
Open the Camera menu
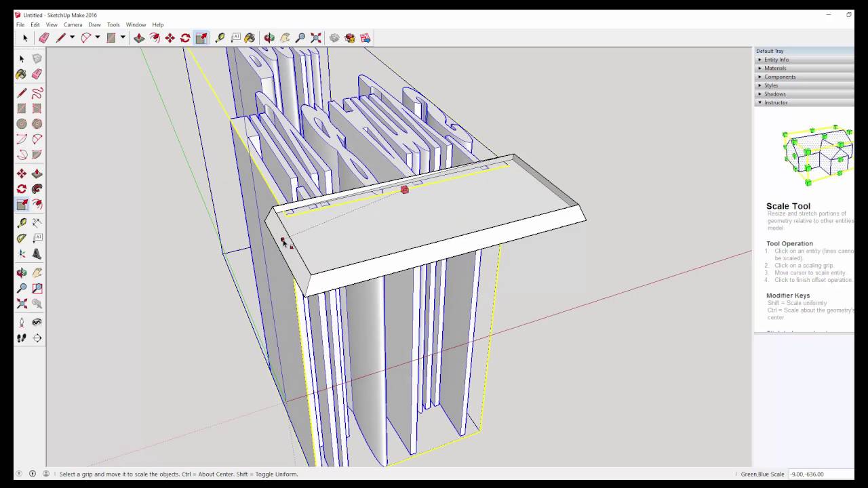[x=73, y=24]
